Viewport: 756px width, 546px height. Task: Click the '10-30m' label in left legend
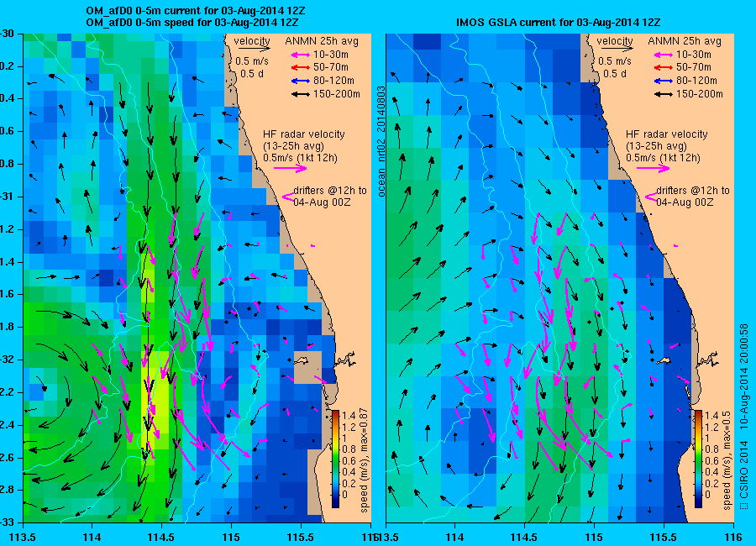click(x=331, y=55)
